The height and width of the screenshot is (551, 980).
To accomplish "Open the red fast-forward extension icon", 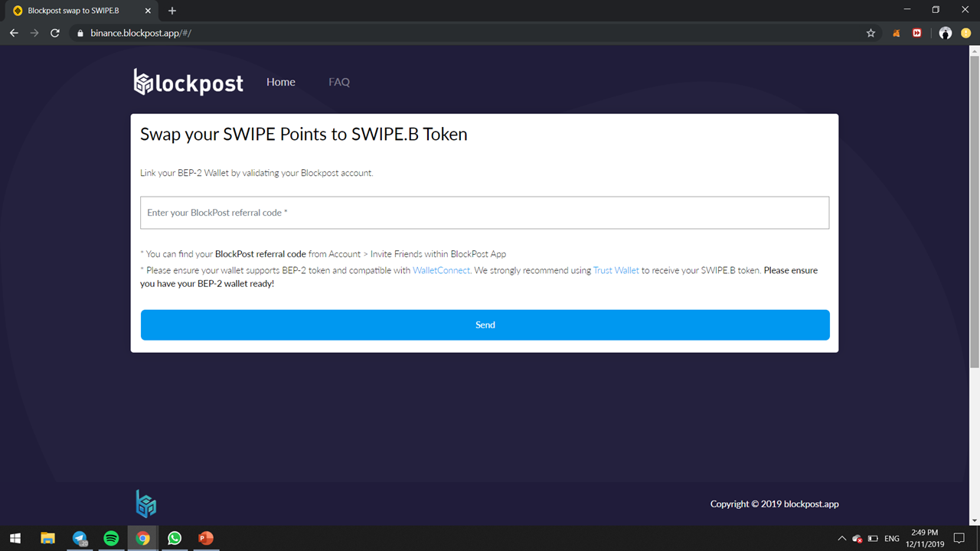I will 917,33.
